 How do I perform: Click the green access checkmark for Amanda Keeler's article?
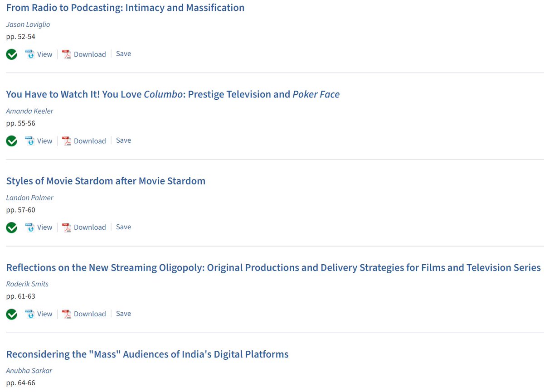pos(12,141)
